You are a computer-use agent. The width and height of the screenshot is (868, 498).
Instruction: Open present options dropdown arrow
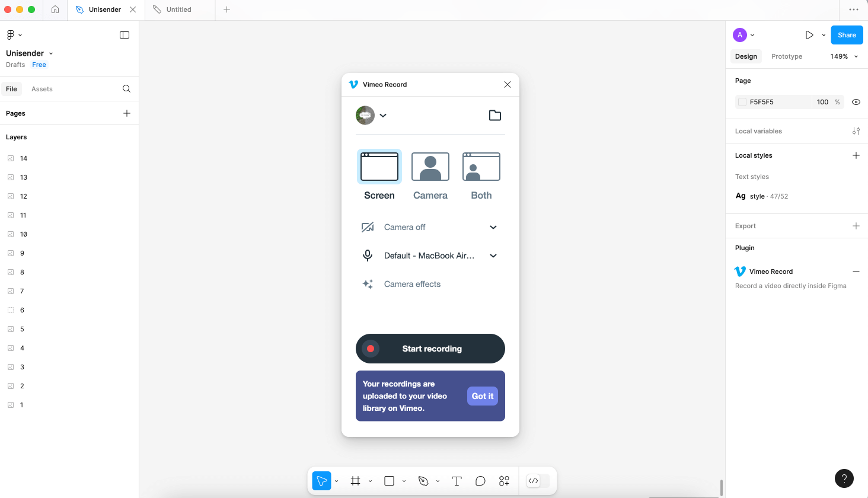tap(824, 35)
